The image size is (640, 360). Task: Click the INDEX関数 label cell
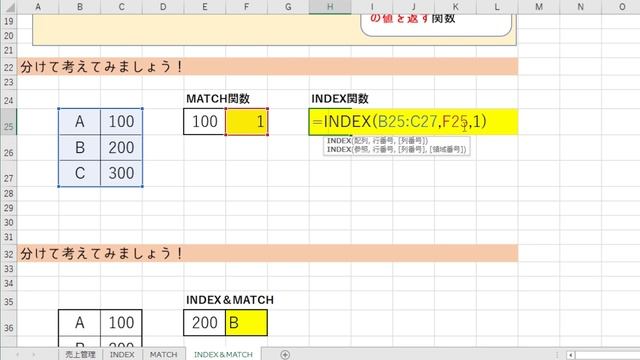[x=340, y=99]
